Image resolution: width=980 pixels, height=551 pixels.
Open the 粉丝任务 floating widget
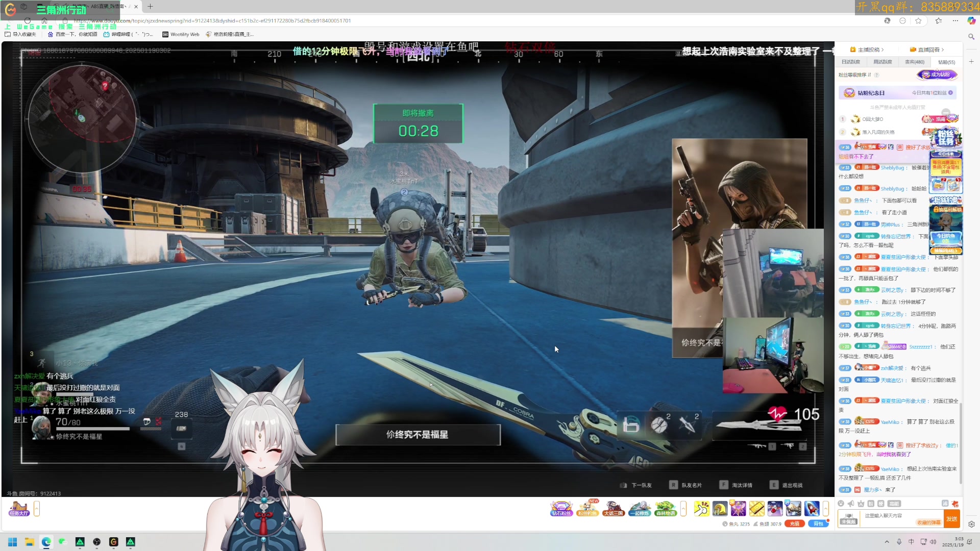click(946, 138)
